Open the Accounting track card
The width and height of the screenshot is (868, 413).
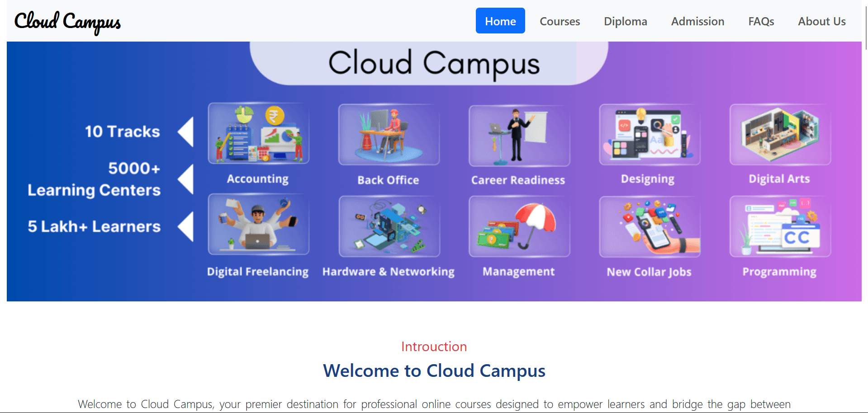coord(258,133)
